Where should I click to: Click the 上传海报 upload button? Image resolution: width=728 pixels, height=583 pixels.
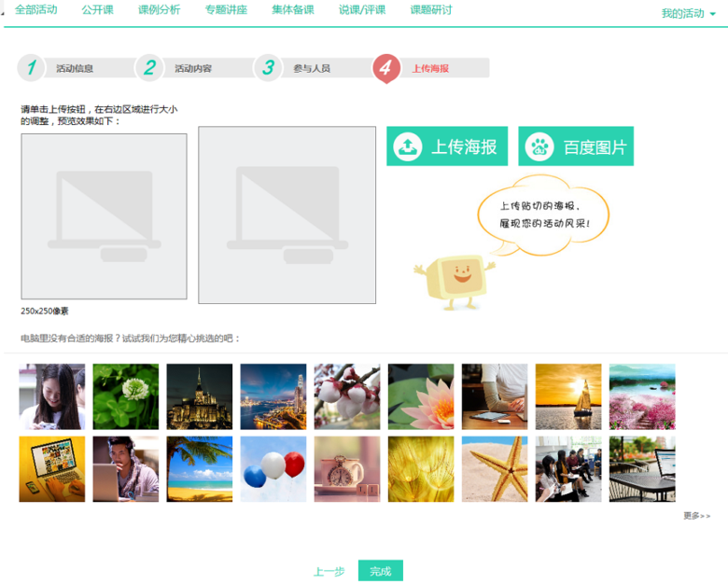[x=447, y=146]
